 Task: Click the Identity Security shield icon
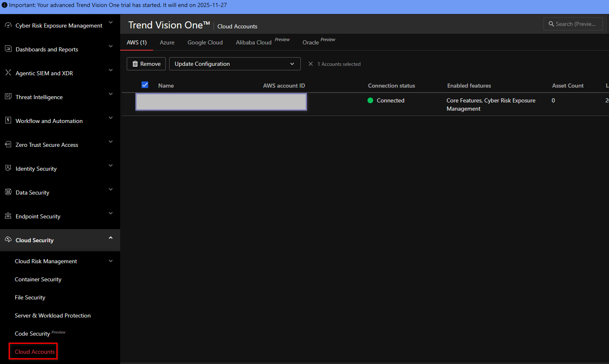tap(8, 168)
